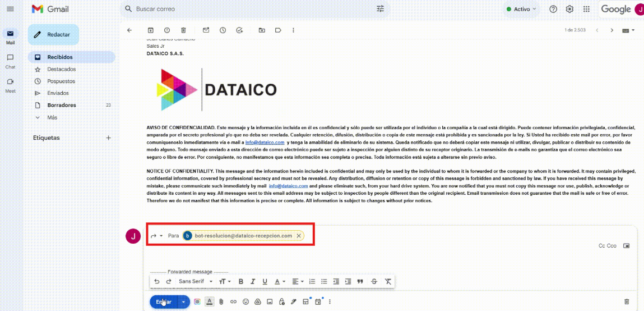Open the send options arrow next to Enviar
The width and height of the screenshot is (644, 311).
(184, 301)
